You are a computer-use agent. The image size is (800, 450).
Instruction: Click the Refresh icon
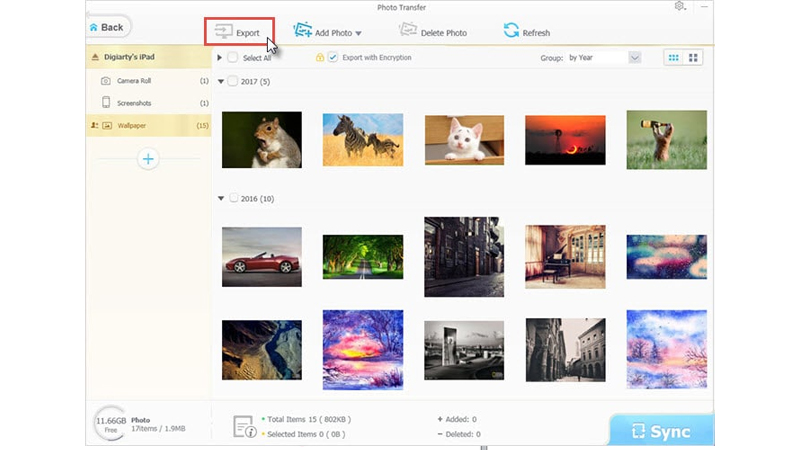(x=511, y=31)
